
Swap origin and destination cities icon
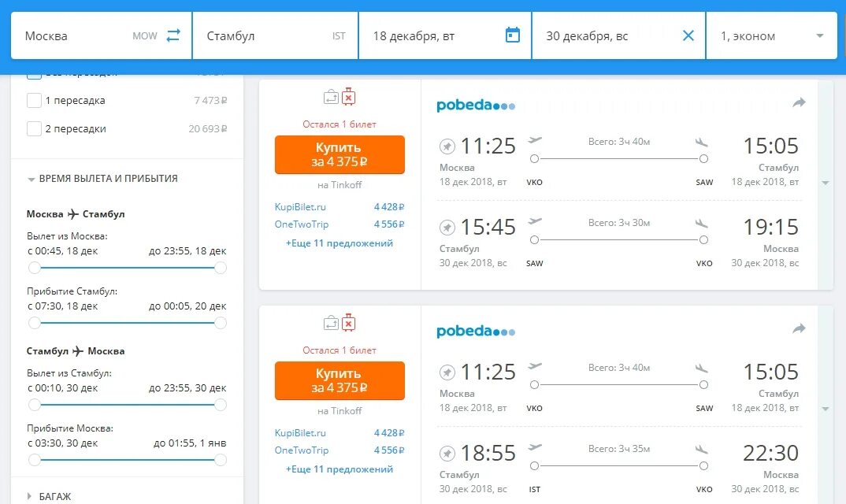tap(173, 35)
